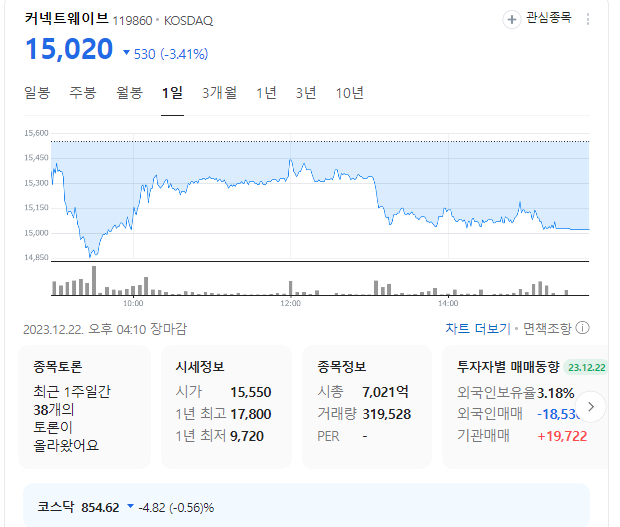Click the 12:00 marker on chart axis
The width and height of the screenshot is (620, 527).
pyautogui.click(x=291, y=304)
